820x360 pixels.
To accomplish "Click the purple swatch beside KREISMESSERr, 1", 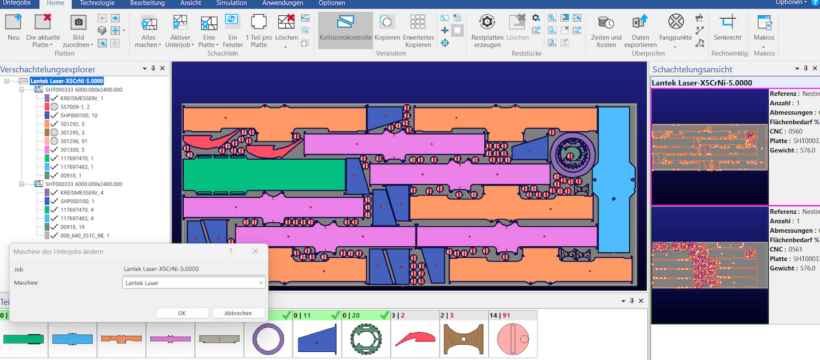I will (x=47, y=98).
